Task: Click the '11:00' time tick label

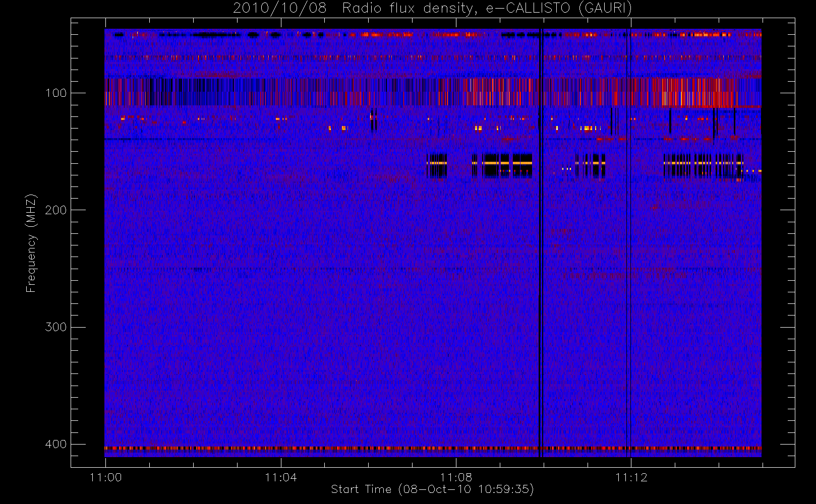Action: [106, 477]
